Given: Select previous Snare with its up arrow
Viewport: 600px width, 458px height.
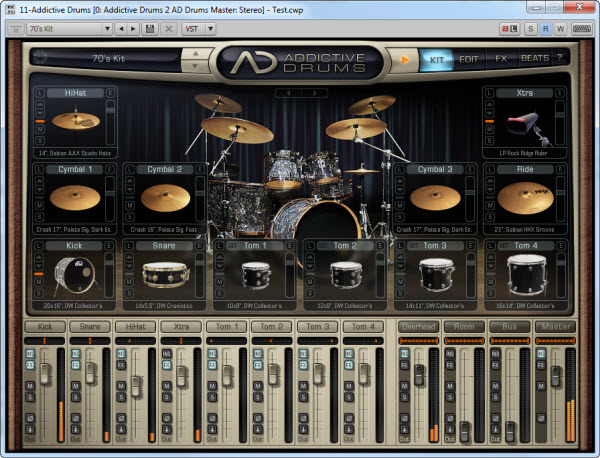Looking at the screenshot, I should pos(129,257).
